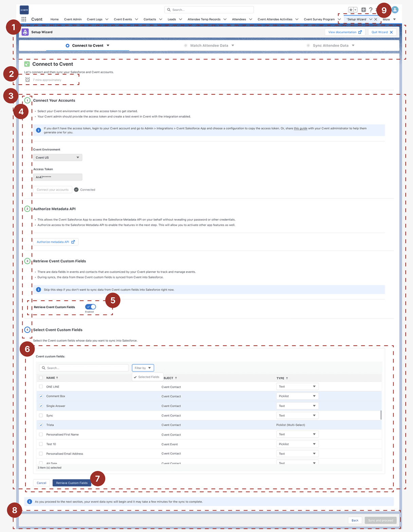
Task: Open Type dropdown for Single Answer row
Action: pos(297,406)
